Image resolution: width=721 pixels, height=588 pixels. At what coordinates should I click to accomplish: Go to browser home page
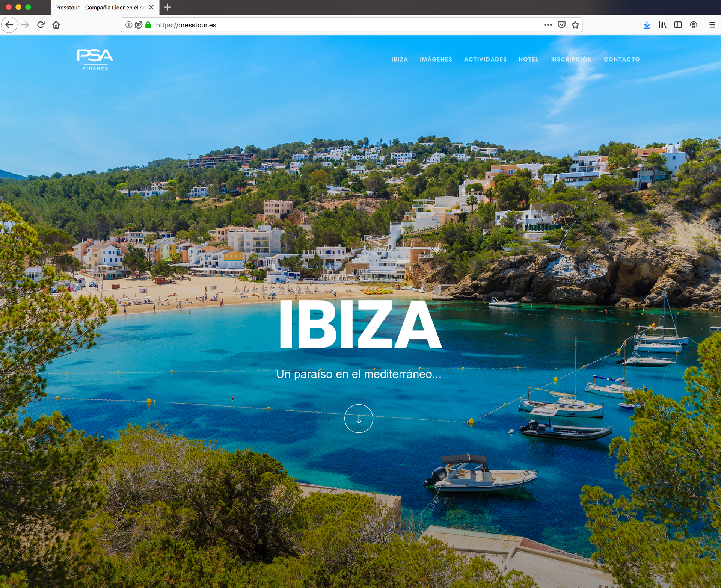(x=56, y=25)
